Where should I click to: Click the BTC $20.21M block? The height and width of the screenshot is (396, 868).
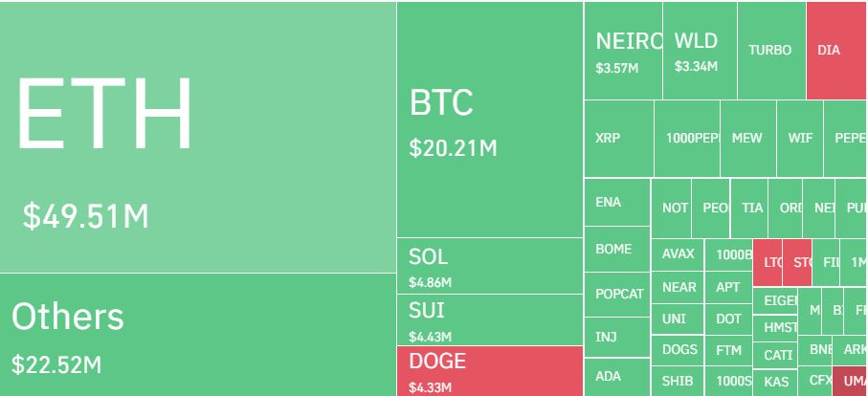click(x=490, y=120)
